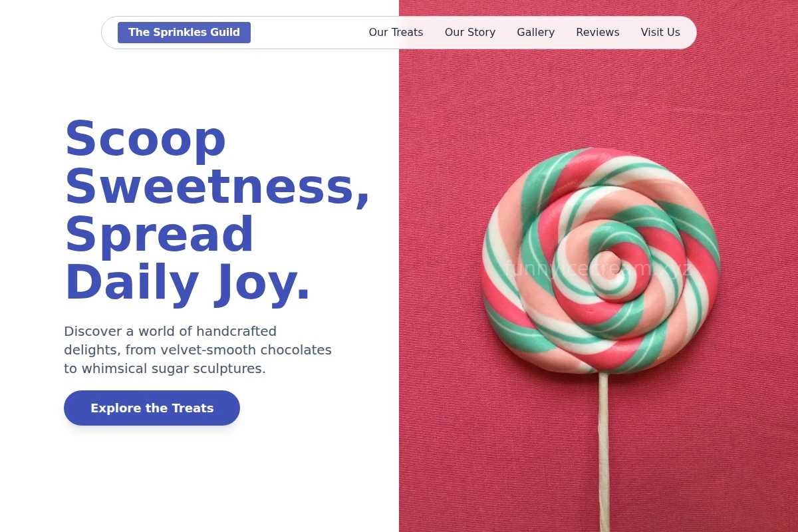Image resolution: width=798 pixels, height=532 pixels.
Task: Click the Daily Joy. headline line
Action: click(188, 283)
